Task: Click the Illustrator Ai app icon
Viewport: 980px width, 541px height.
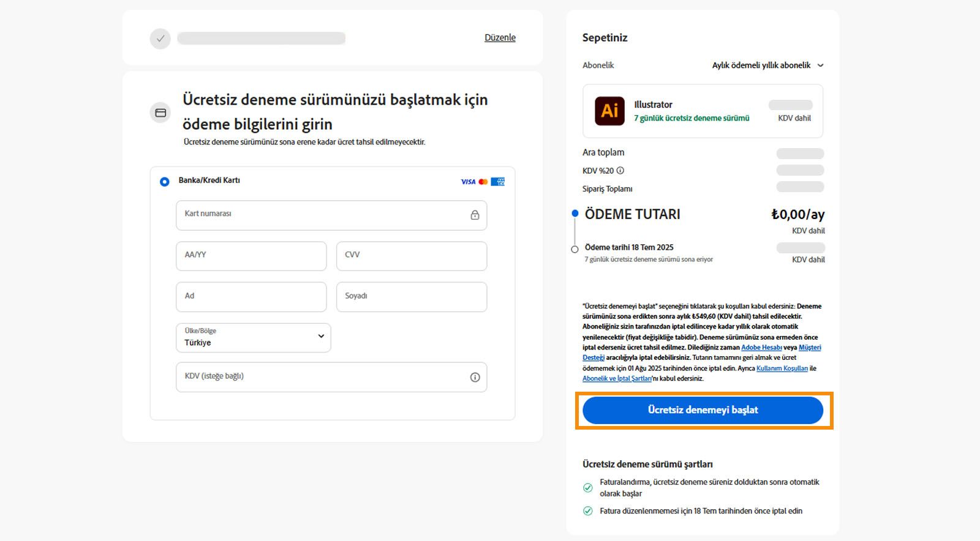Action: click(609, 111)
